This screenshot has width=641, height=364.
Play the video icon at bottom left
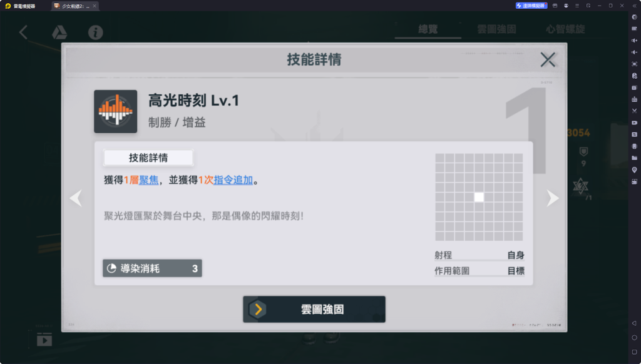pyautogui.click(x=44, y=340)
